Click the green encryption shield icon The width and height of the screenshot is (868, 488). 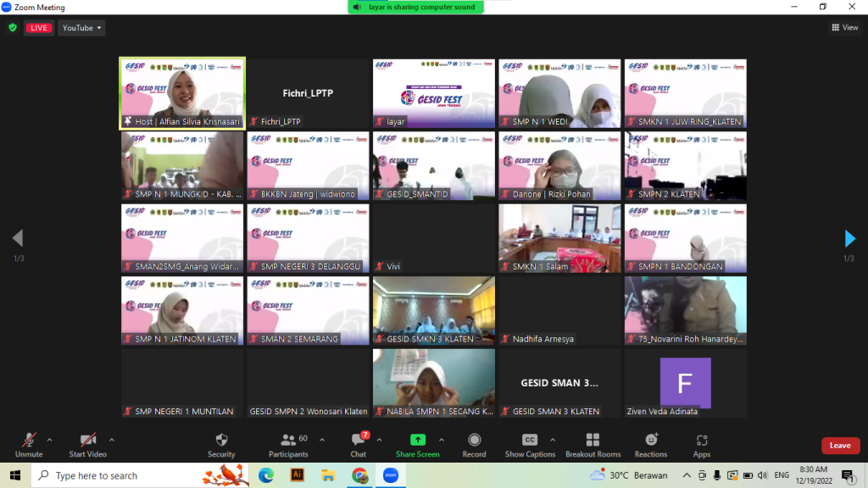12,28
